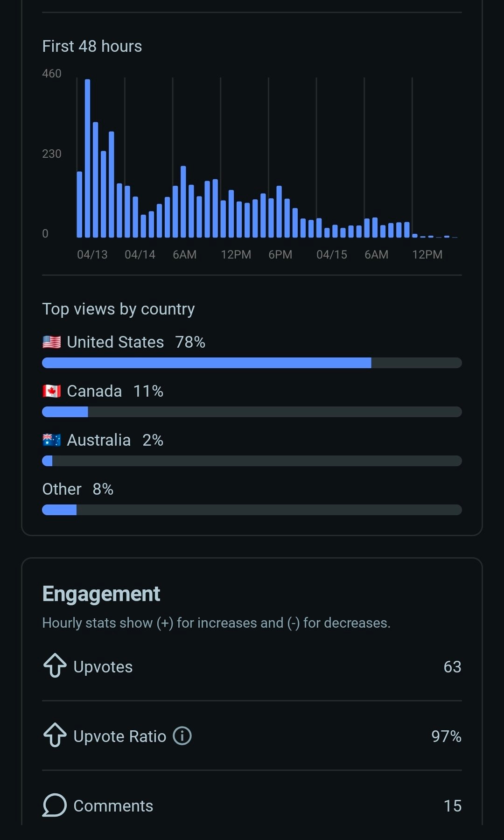Tap the Comments speech bubble icon
Viewport: 504px width, 840px height.
click(x=55, y=805)
